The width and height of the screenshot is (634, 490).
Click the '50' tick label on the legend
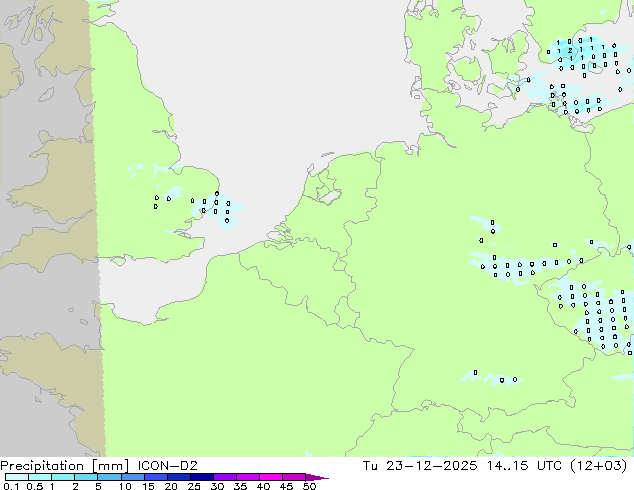pyautogui.click(x=309, y=487)
